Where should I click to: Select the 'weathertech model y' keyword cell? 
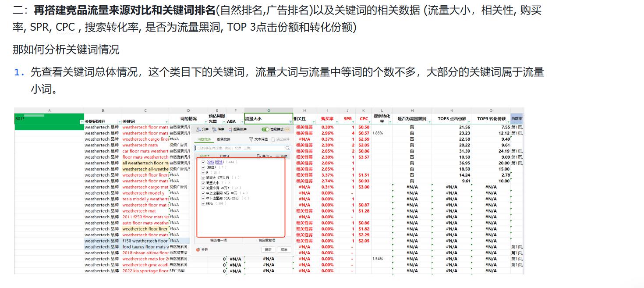point(145,193)
